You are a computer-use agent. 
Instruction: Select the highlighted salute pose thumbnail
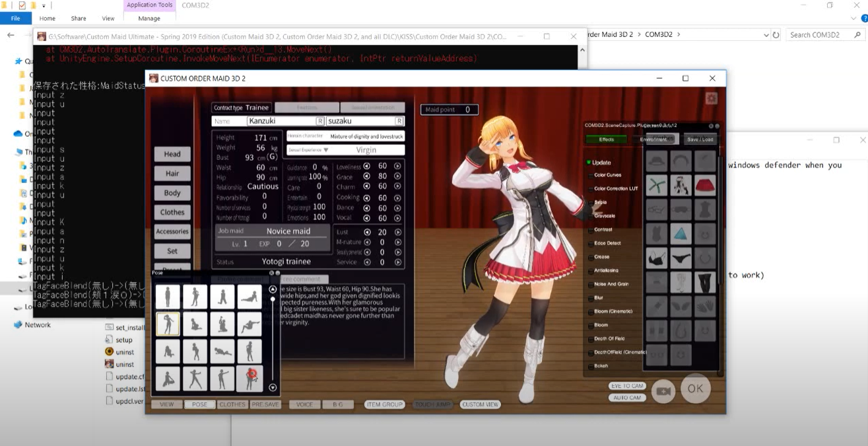click(168, 324)
